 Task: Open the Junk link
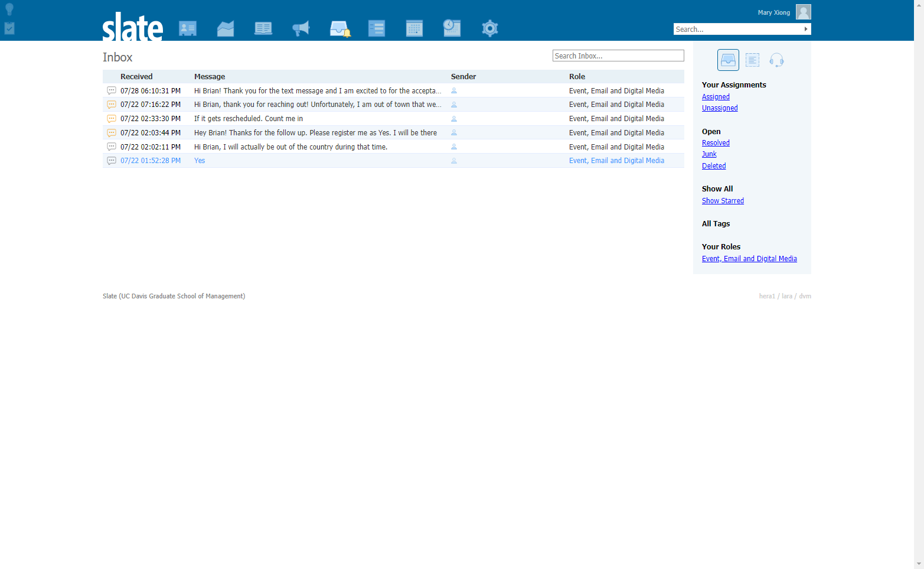point(709,154)
